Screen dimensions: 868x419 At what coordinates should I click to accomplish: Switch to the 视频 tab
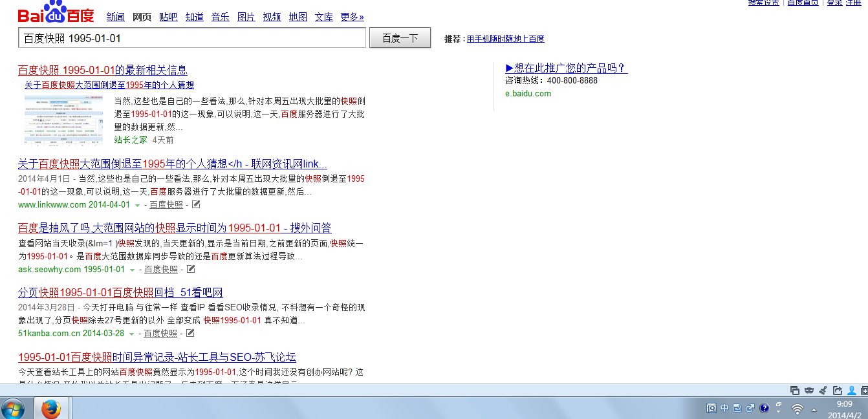[272, 17]
